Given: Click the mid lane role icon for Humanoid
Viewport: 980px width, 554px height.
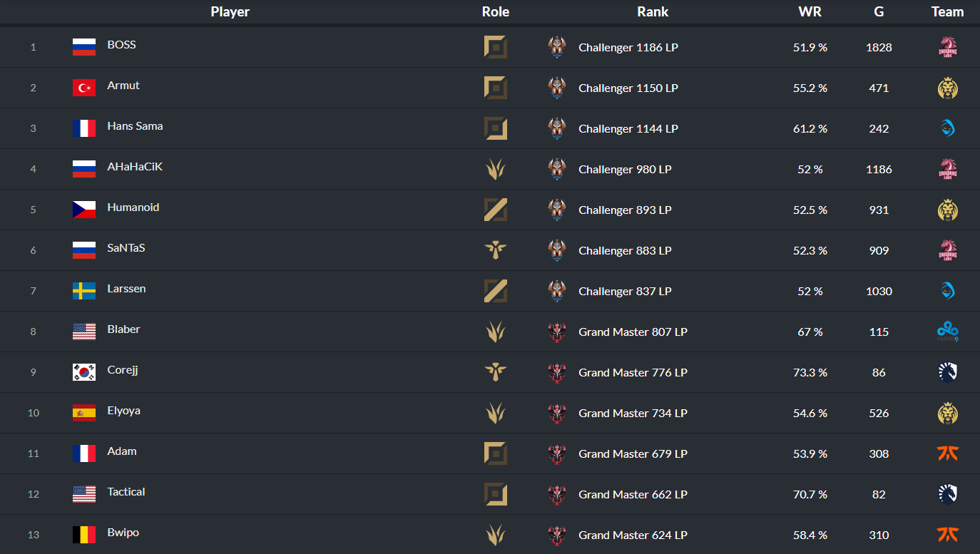Looking at the screenshot, I should coord(496,210).
